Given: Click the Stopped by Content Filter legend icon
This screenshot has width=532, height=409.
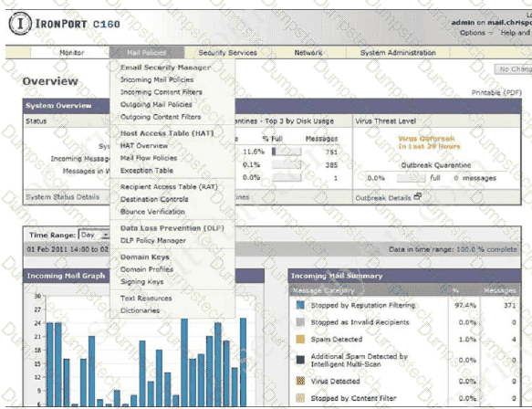Looking at the screenshot, I should point(300,398).
